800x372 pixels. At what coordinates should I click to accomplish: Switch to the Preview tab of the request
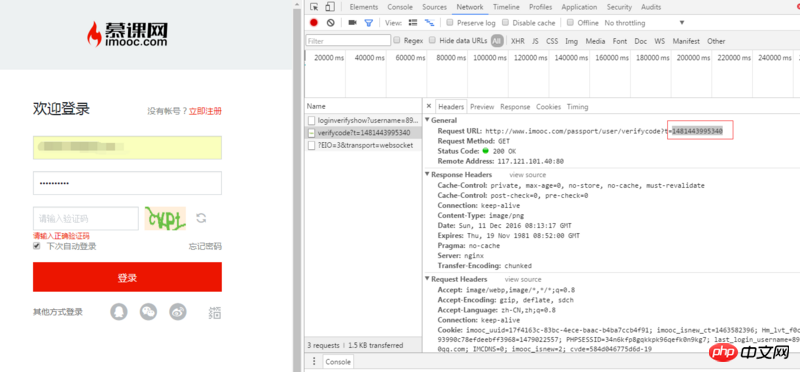click(482, 107)
